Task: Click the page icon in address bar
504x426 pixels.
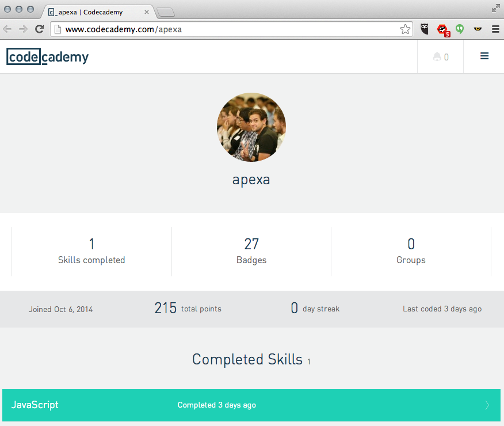Action: coord(58,29)
